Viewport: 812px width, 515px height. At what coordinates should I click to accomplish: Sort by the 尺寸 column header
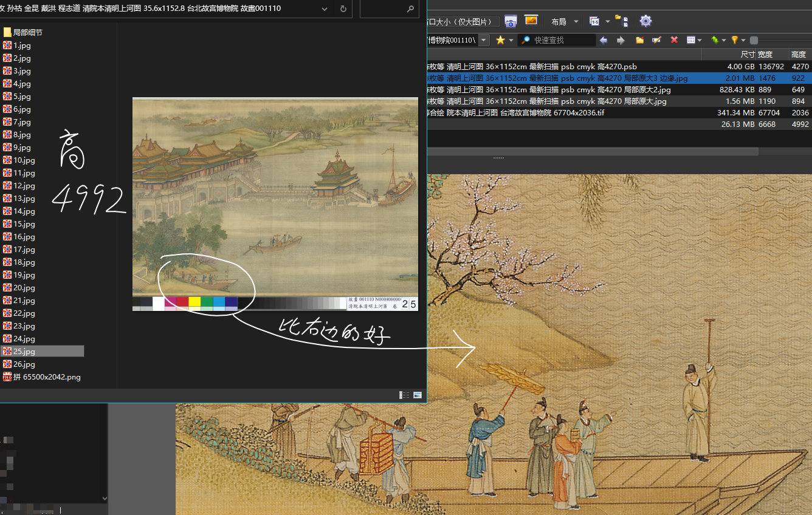[748, 55]
